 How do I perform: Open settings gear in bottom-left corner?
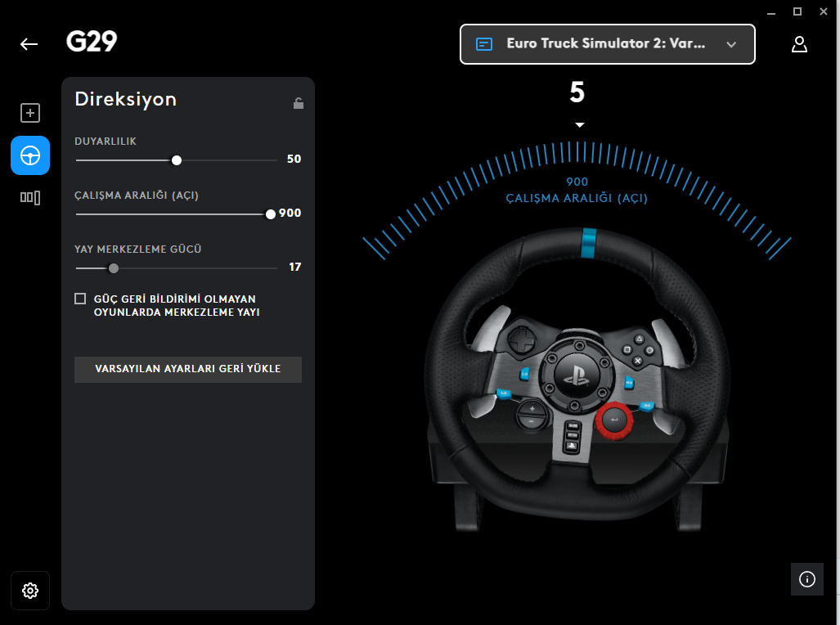click(x=30, y=591)
